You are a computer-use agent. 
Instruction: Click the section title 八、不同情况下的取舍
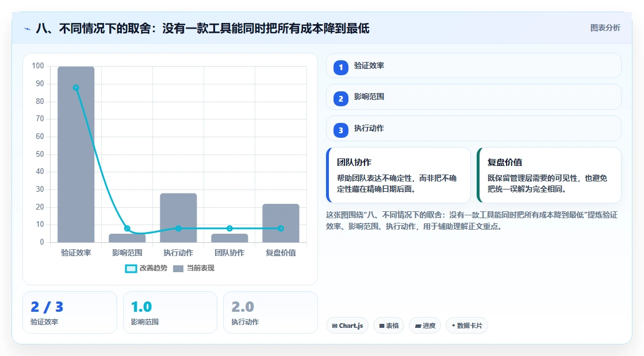203,29
